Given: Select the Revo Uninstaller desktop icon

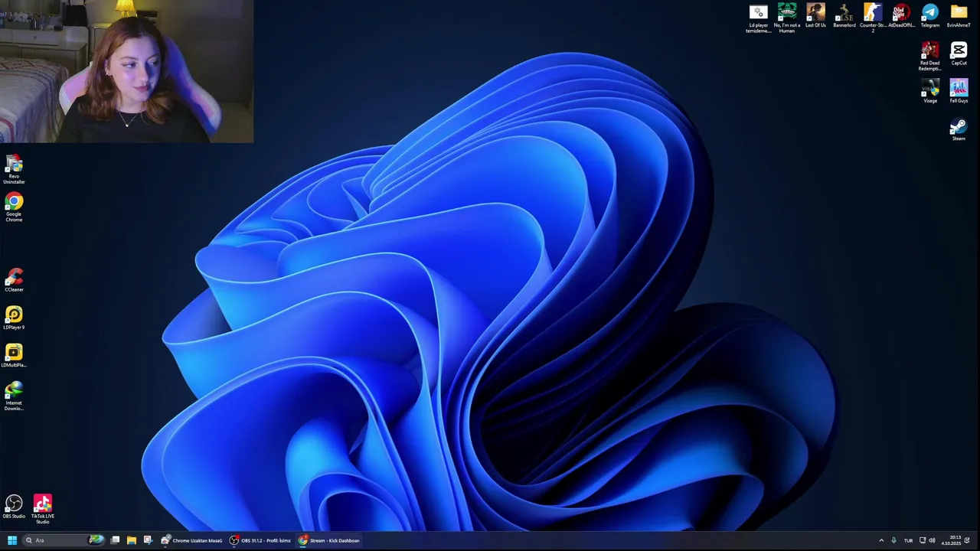Looking at the screenshot, I should (14, 169).
